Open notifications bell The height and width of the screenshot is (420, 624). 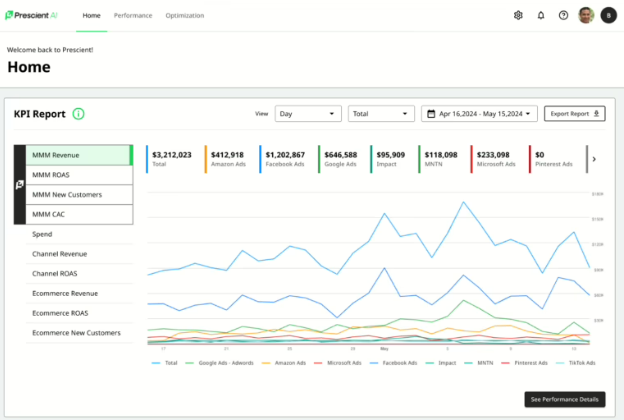541,16
